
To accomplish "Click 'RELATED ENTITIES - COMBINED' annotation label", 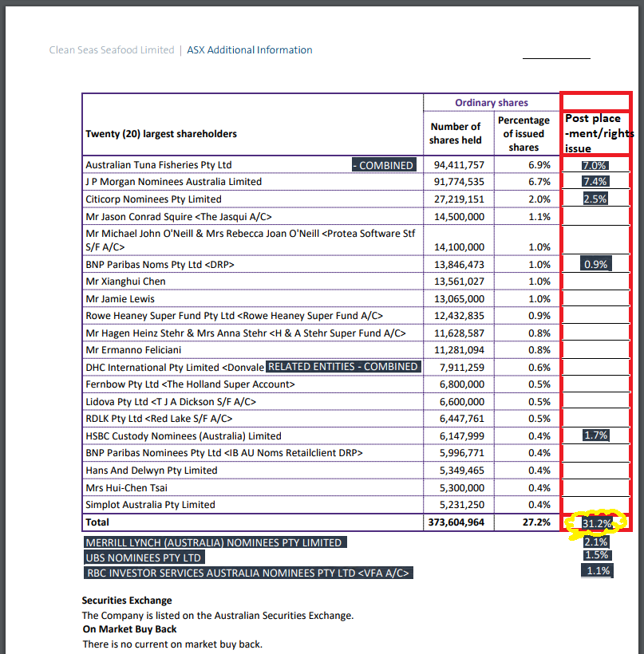I will pyautogui.click(x=343, y=367).
